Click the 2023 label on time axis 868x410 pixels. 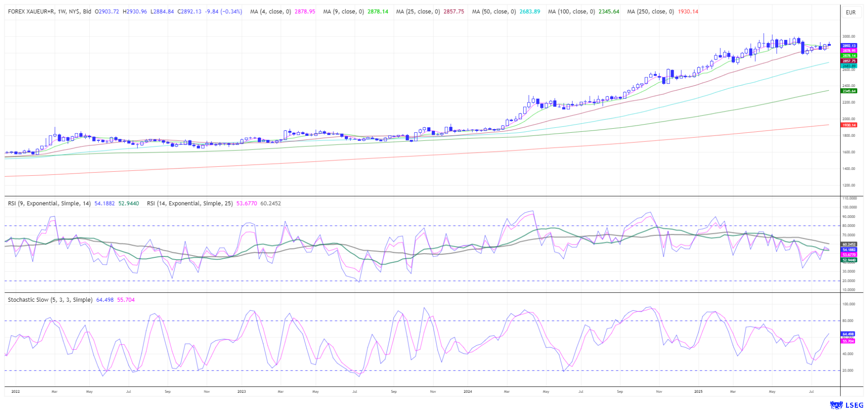click(x=241, y=391)
